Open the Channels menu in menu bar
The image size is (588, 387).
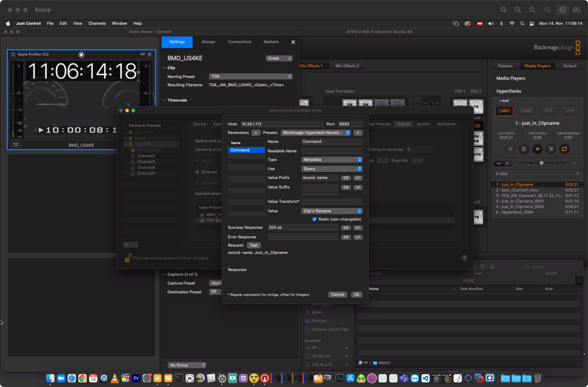pos(97,24)
